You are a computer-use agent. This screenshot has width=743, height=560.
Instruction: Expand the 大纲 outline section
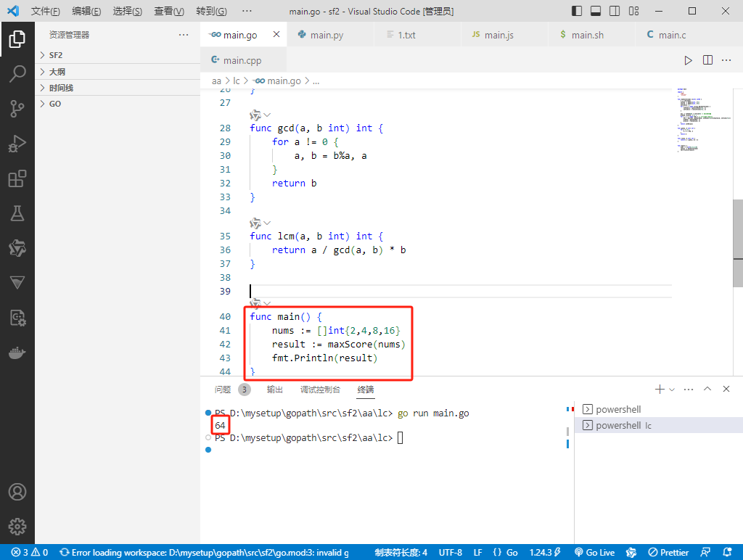click(x=118, y=72)
